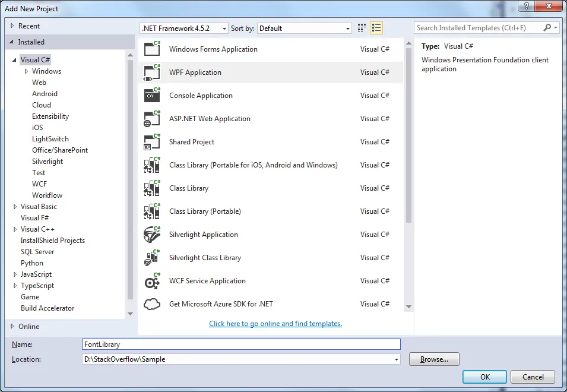The height and width of the screenshot is (392, 567).
Task: Switch to small icons grid view
Action: click(x=362, y=28)
